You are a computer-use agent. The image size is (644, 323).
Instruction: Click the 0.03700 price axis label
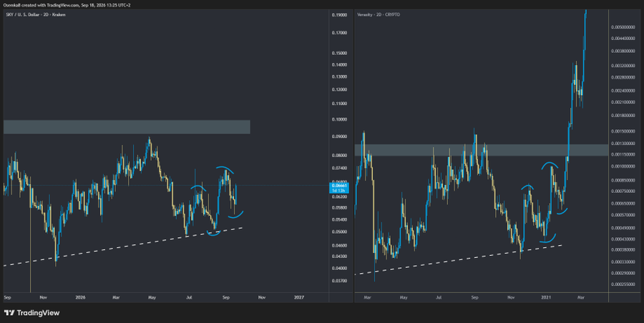[x=339, y=281]
